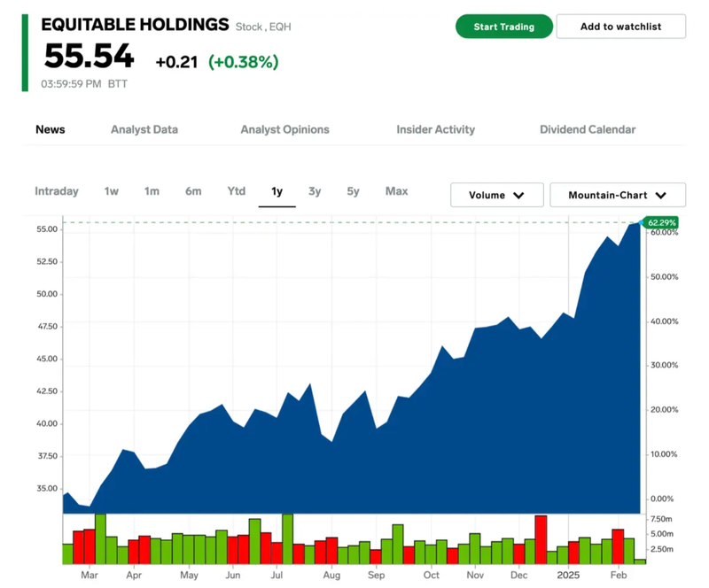Screen dimensions: 709x588
Task: Click the Start Trading button
Action: point(503,27)
